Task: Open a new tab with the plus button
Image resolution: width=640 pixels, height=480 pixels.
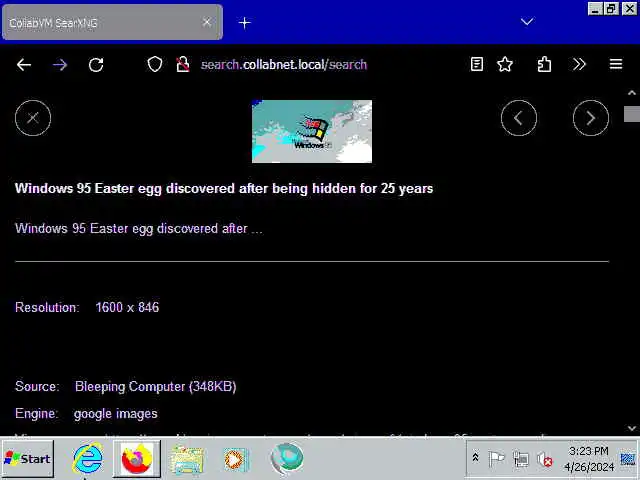Action: point(244,23)
